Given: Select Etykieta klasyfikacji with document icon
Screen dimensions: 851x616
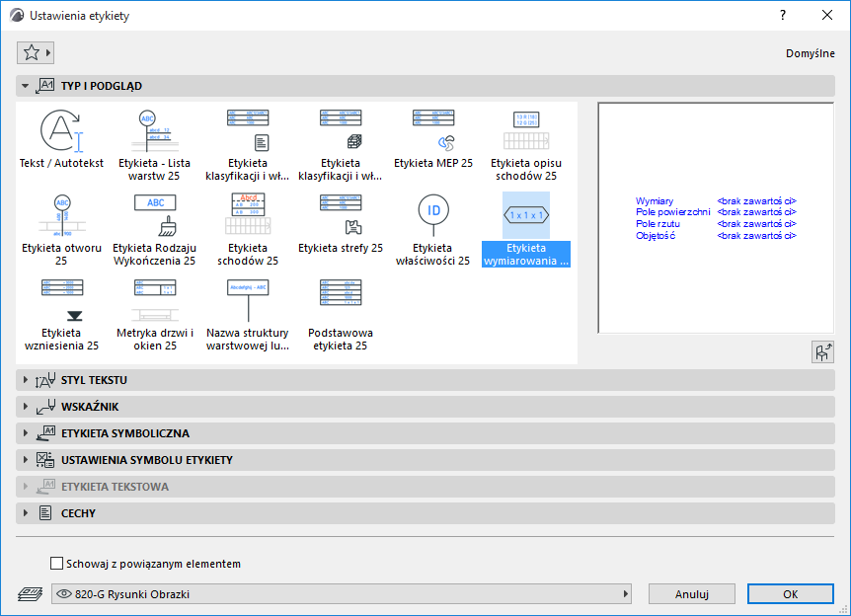Looking at the screenshot, I should point(248,144).
